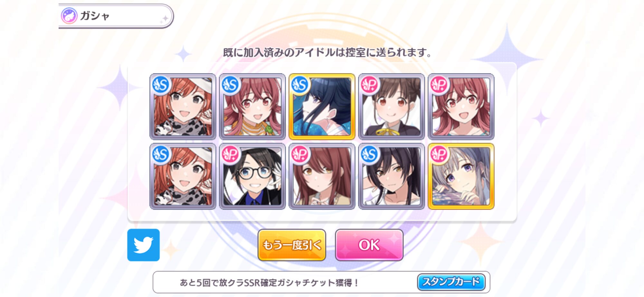644x297 pixels.
Task: Select the black ponytail idol card
Action: (x=392, y=176)
